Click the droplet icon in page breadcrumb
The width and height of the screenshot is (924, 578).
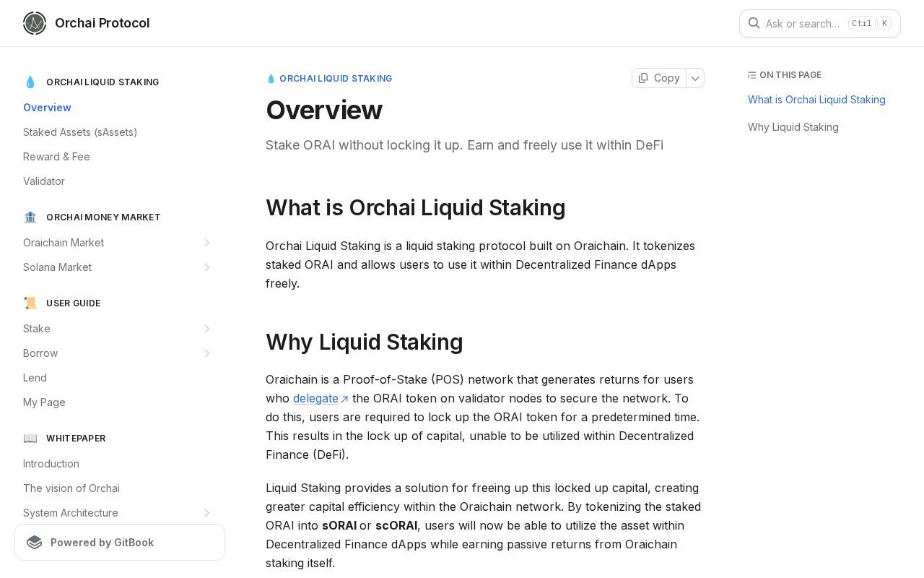pos(271,79)
